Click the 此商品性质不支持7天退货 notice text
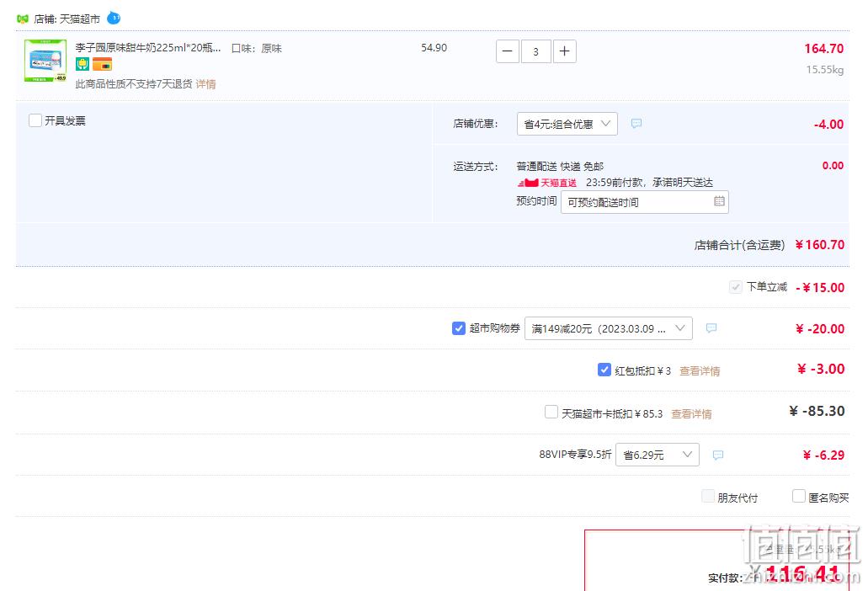Viewport: 868px width, 591px height. pyautogui.click(x=134, y=84)
